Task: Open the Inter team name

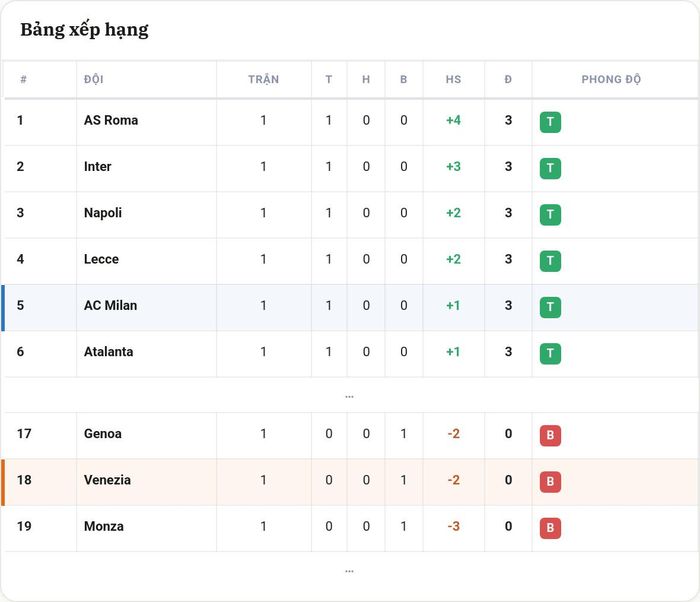Action: pyautogui.click(x=97, y=167)
